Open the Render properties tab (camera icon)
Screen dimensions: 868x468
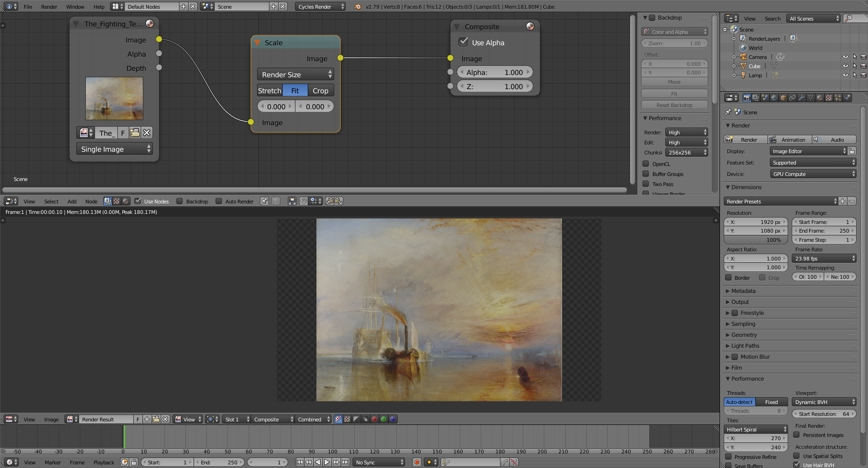pyautogui.click(x=747, y=98)
